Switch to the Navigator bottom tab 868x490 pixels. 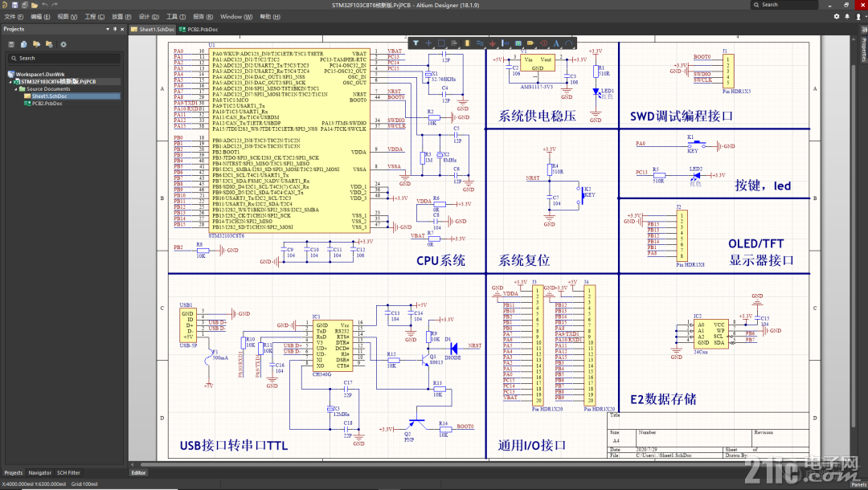click(x=40, y=473)
